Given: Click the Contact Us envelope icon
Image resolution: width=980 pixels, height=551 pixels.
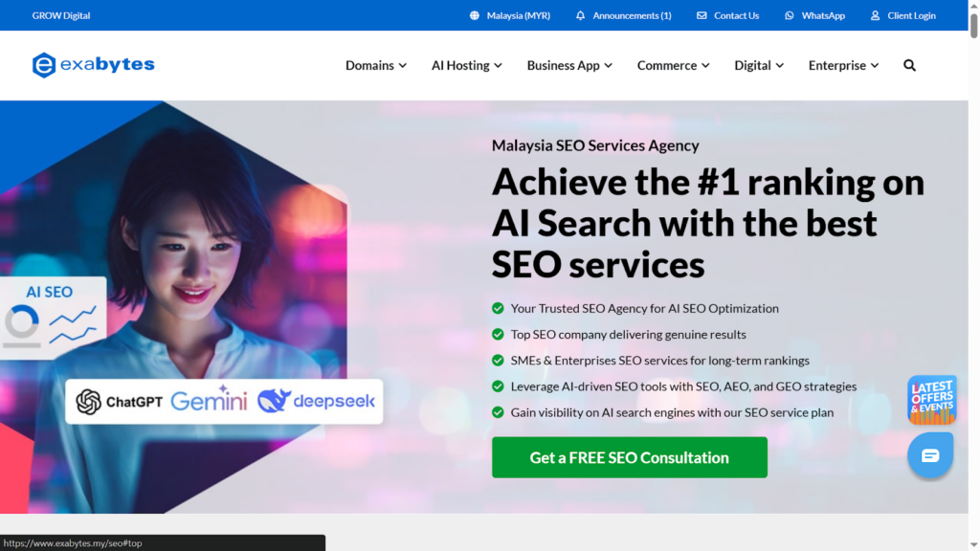Looking at the screenshot, I should click(x=702, y=15).
